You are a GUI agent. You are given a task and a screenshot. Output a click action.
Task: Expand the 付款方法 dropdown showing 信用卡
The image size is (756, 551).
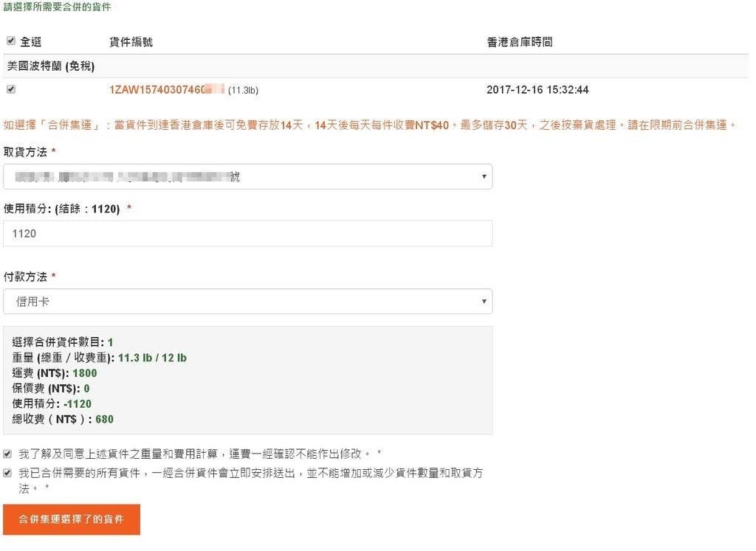point(247,302)
